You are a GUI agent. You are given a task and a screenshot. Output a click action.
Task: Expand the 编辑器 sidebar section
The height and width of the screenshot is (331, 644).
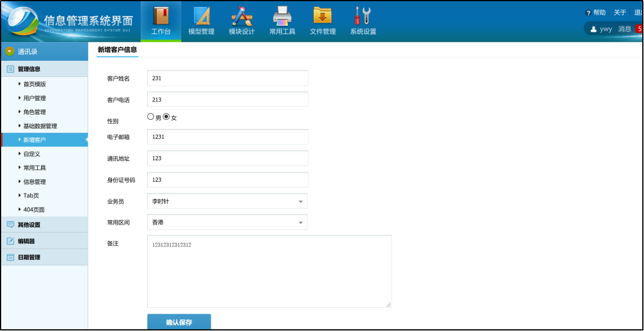[45, 241]
